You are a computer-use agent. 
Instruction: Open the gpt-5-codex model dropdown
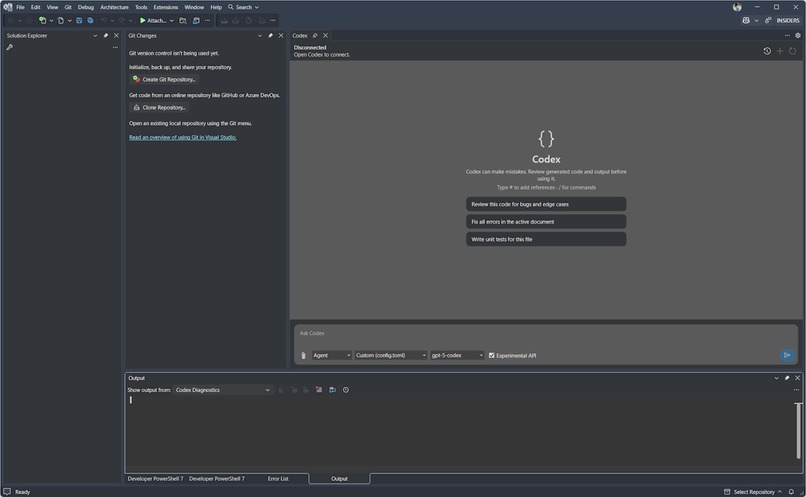(x=457, y=355)
